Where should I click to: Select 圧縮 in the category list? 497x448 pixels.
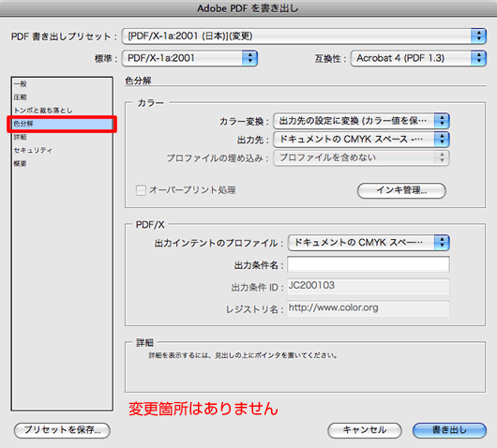point(62,97)
